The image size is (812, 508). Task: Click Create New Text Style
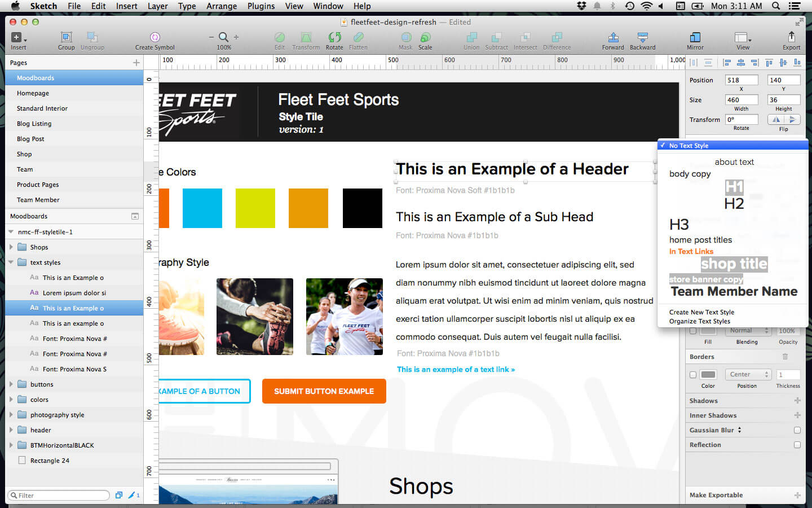[701, 312]
